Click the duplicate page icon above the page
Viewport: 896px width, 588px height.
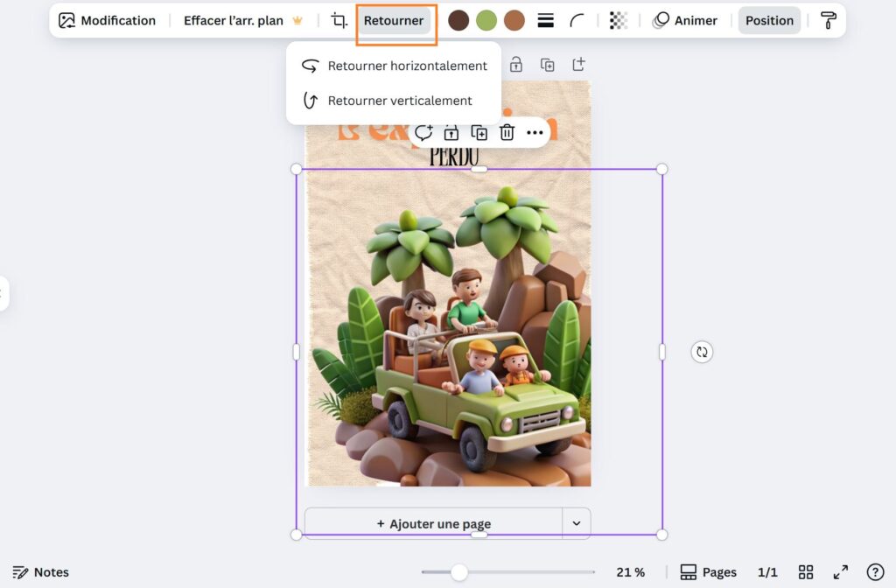pos(548,65)
